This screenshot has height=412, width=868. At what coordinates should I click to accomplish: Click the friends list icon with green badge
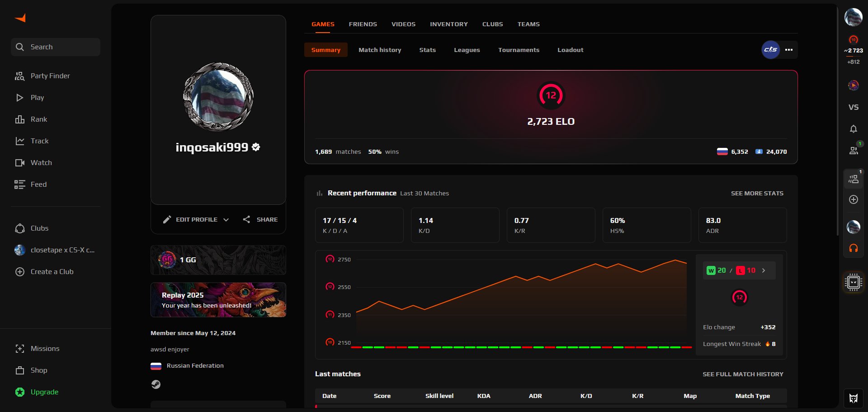(x=854, y=150)
